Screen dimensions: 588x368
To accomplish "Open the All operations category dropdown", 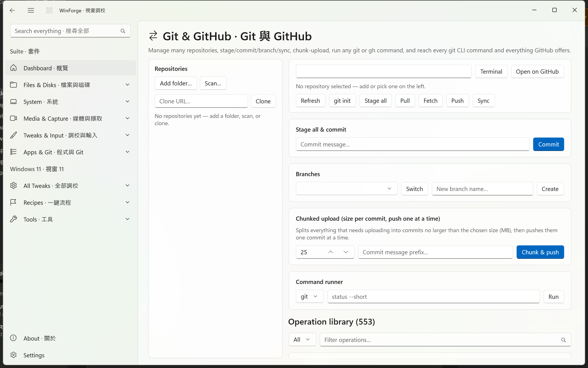I will [302, 340].
